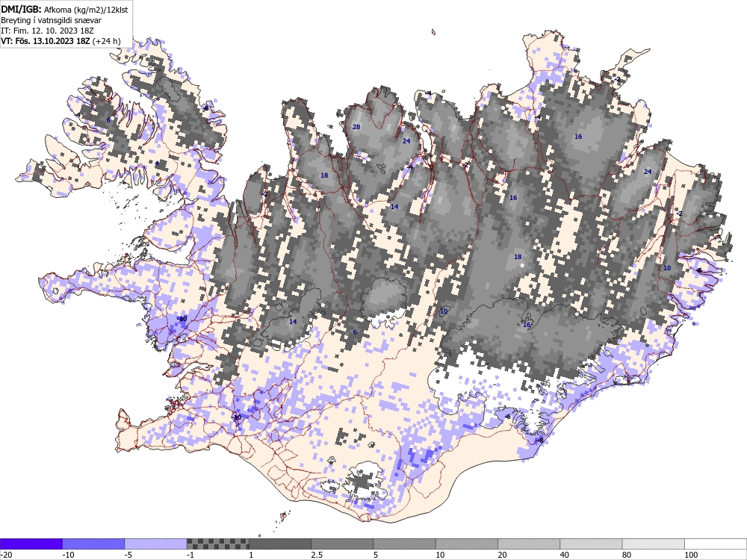Click the 'DMI/IGB: Afkoma (kg/m2)/12klst' title line

click(x=64, y=10)
